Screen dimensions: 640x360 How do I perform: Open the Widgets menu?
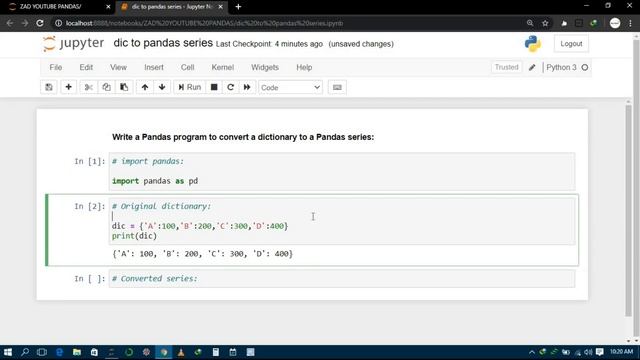[x=265, y=67]
